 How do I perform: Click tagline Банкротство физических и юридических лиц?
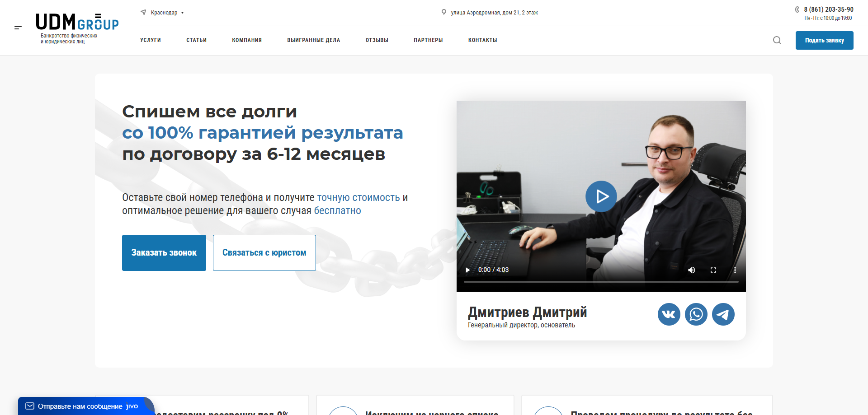click(69, 39)
